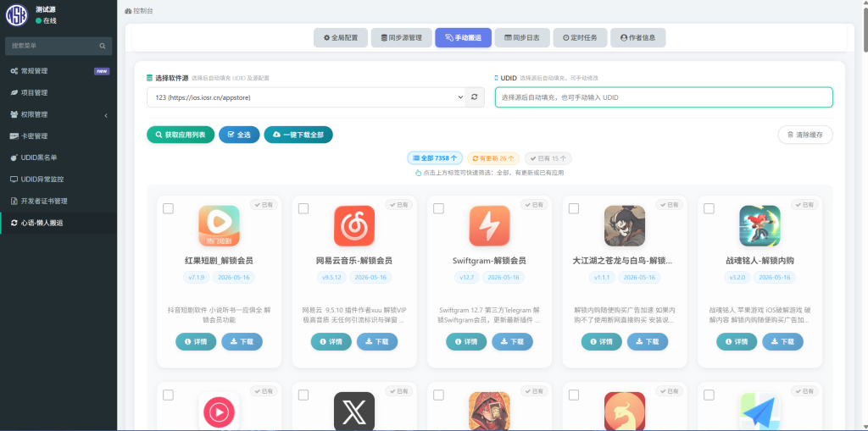
Task: Click the refresh icon beside source dropdown
Action: pyautogui.click(x=475, y=97)
